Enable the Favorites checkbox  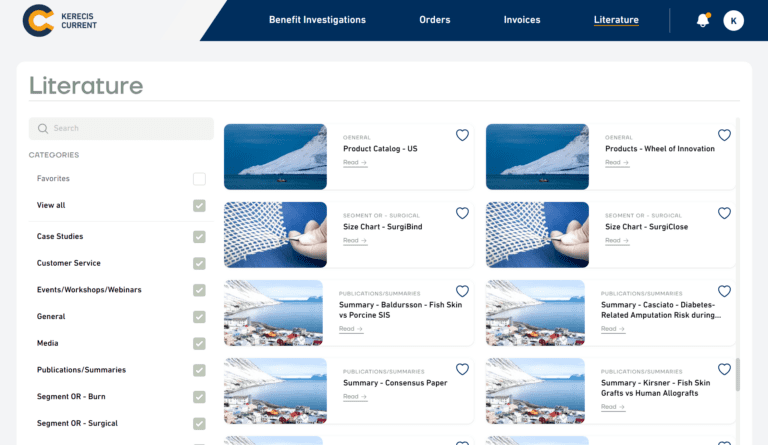(199, 179)
